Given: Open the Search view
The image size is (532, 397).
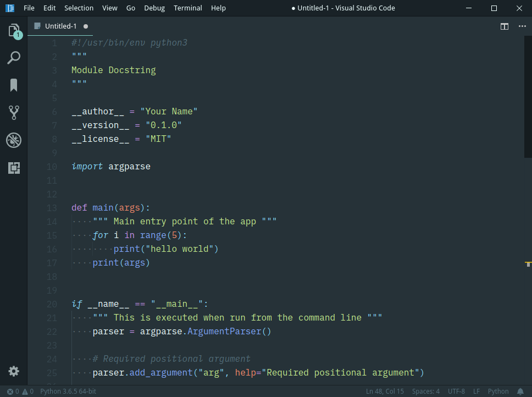Looking at the screenshot, I should (x=14, y=58).
